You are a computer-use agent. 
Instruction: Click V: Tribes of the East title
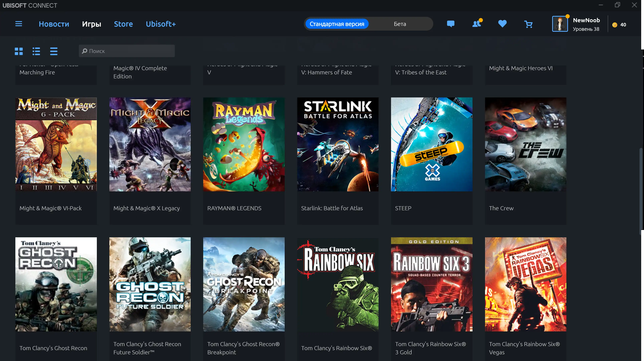tap(421, 72)
